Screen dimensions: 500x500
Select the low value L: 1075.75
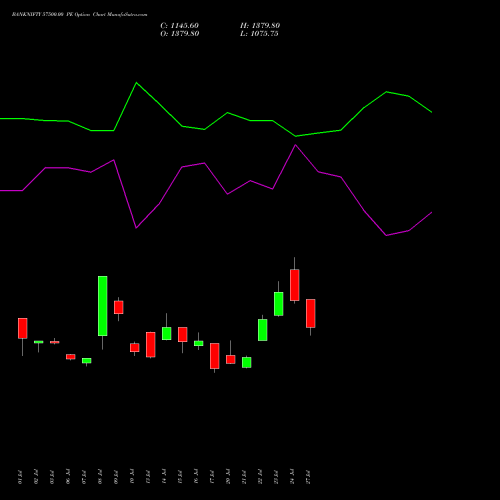pyautogui.click(x=259, y=34)
